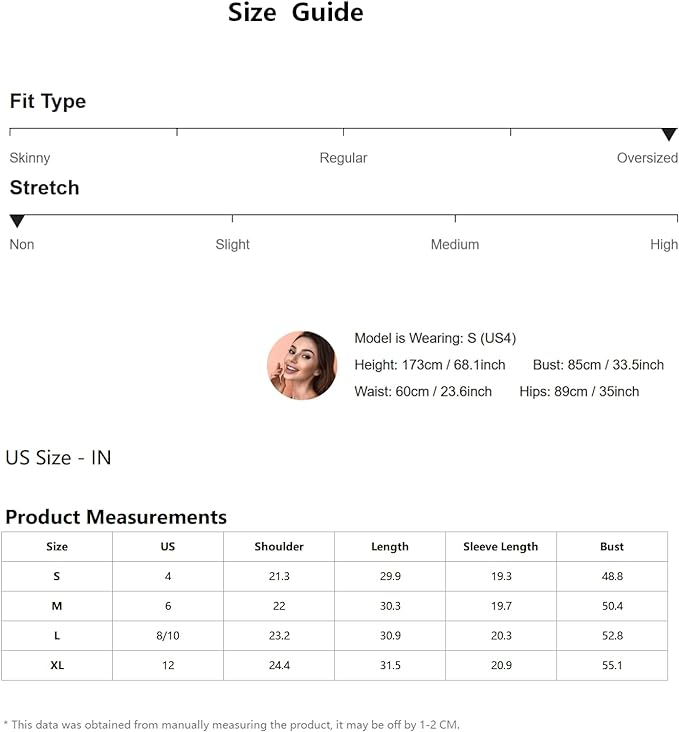Click the Stretch non triangle marker
The image size is (679, 732).
click(x=17, y=221)
